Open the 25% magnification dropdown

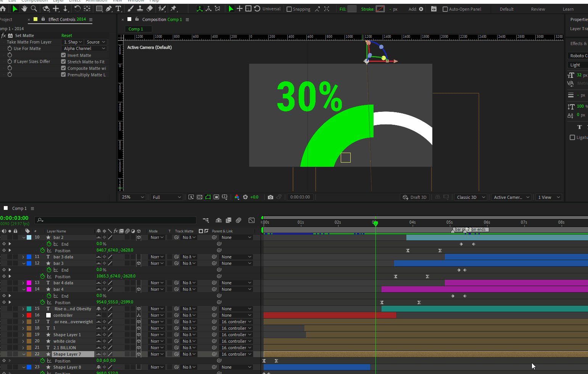coord(133,197)
